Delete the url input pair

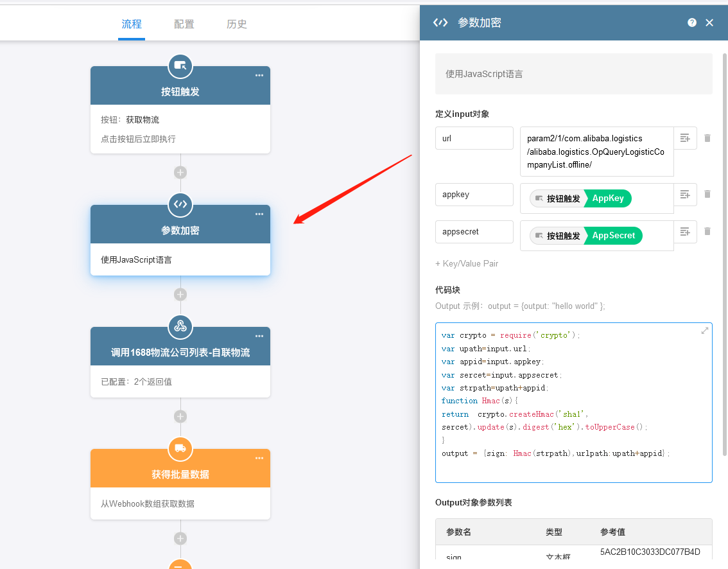click(707, 139)
